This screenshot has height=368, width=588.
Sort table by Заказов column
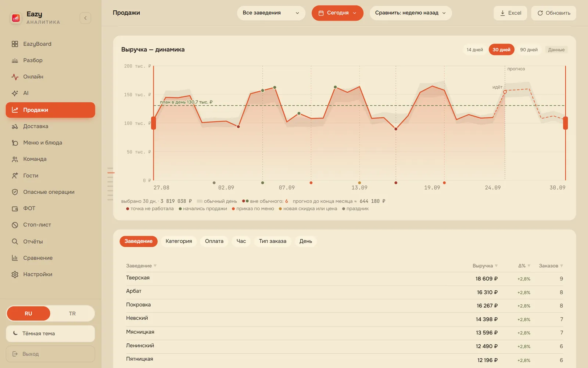[x=551, y=266]
